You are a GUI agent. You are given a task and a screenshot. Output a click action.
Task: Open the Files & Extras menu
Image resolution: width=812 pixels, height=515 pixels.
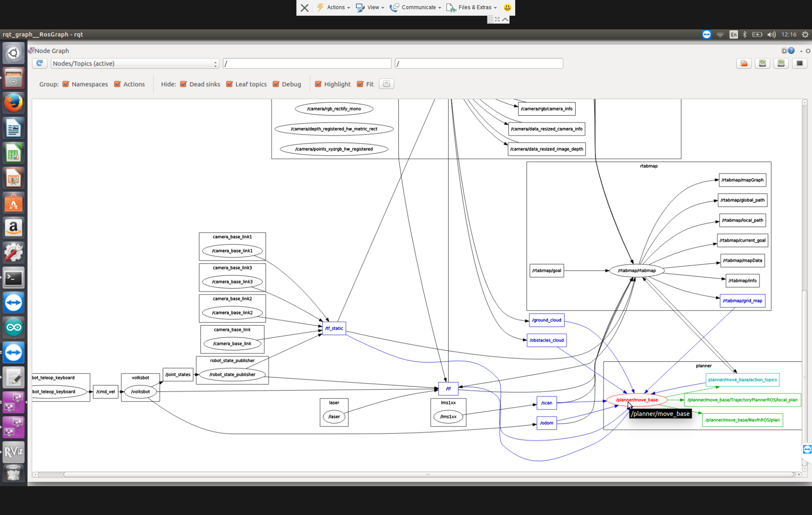coord(472,7)
